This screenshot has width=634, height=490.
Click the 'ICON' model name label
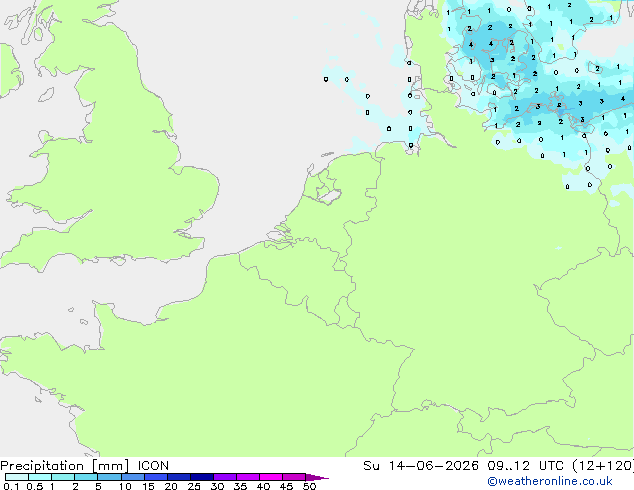[153, 466]
